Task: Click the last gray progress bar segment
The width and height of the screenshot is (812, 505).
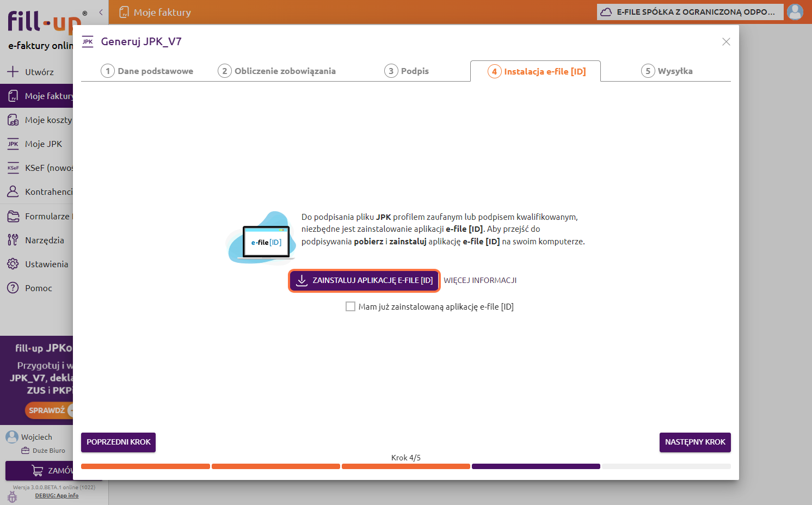Action: coord(666,466)
